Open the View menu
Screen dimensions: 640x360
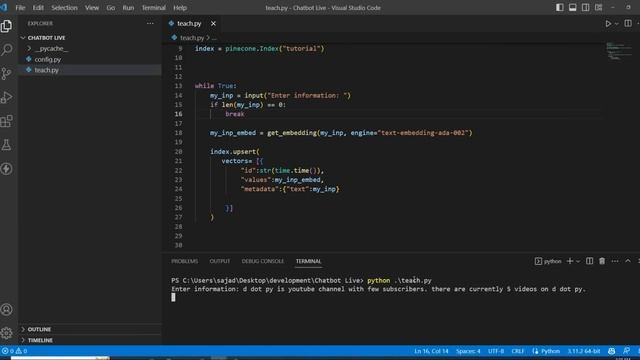(92, 8)
